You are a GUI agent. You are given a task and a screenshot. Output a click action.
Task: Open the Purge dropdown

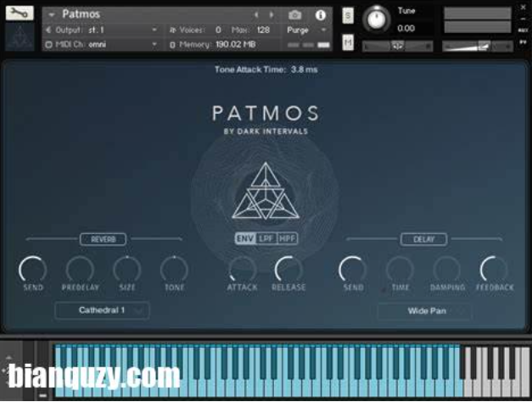306,31
